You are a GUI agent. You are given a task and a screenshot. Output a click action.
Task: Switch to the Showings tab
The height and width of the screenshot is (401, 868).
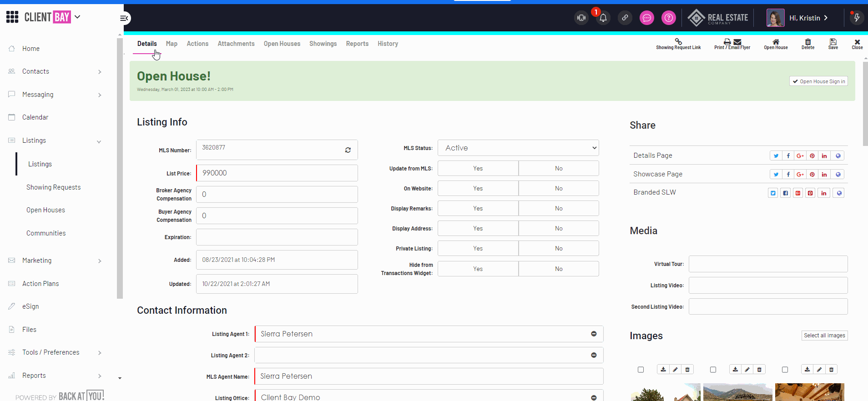(323, 44)
